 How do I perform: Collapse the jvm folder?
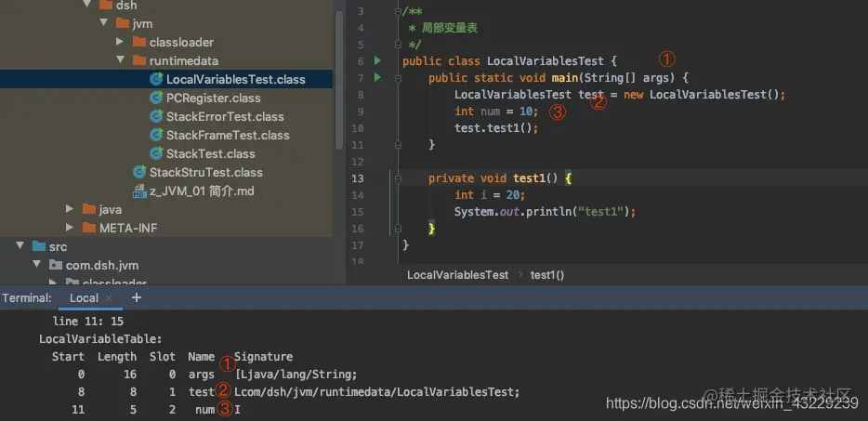(103, 23)
